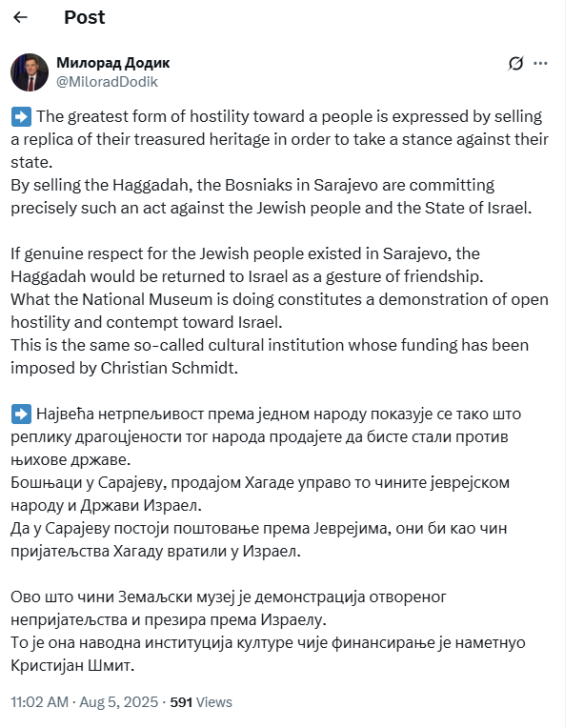Click the line starting 'Бошњаци у Сарајеву'
The image size is (584, 728).
click(x=260, y=482)
